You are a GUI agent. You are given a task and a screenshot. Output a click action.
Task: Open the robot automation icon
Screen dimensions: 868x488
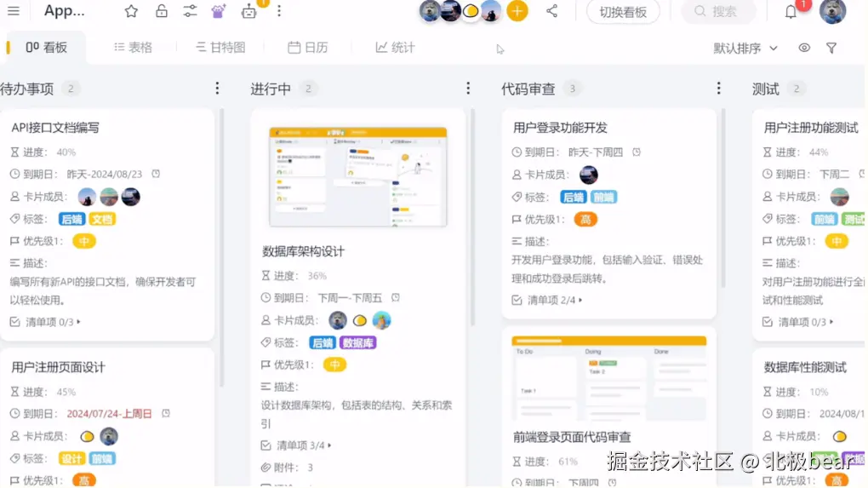(249, 11)
